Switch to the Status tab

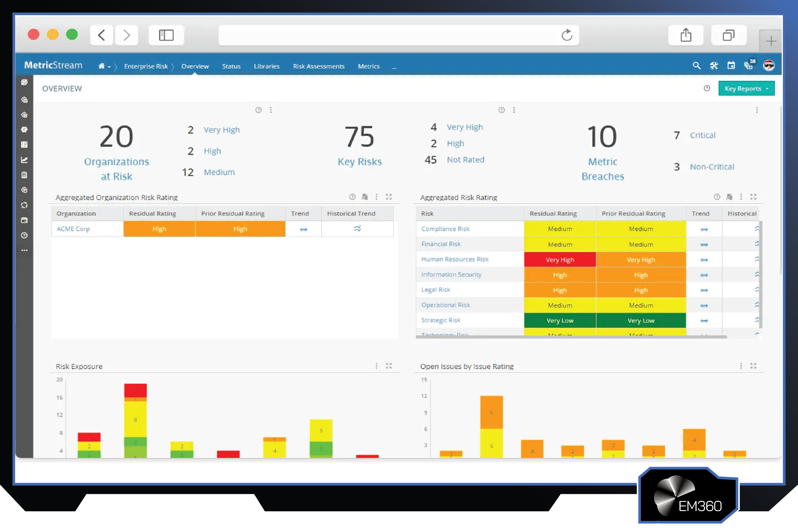tap(231, 67)
